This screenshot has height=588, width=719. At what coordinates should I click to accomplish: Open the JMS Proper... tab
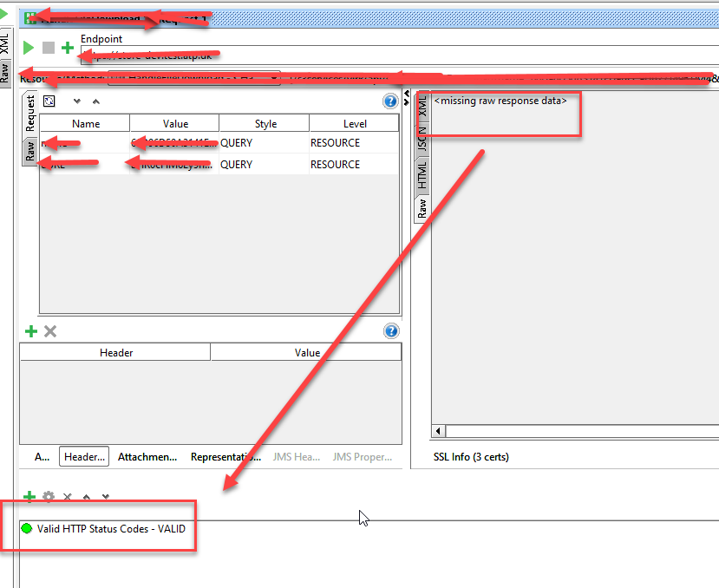point(363,457)
